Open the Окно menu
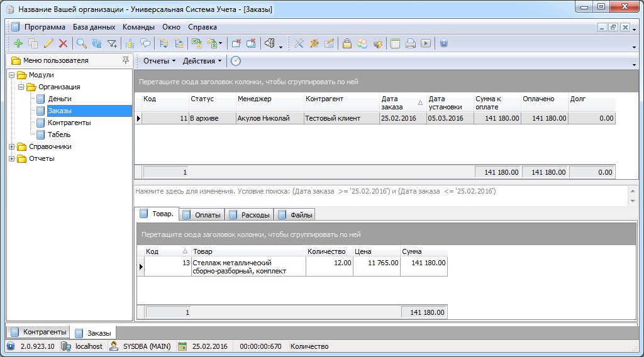The image size is (644, 357). [x=171, y=27]
